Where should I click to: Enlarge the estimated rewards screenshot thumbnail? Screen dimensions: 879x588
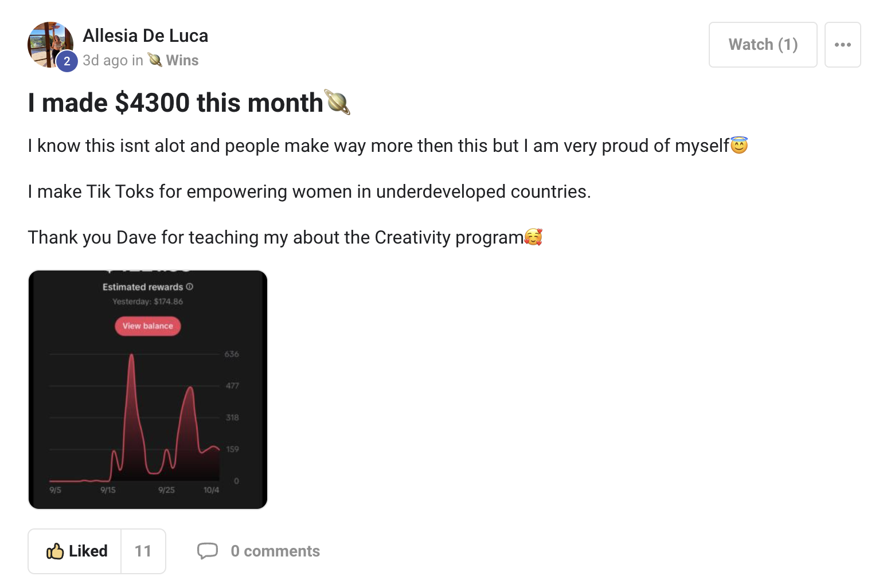coord(148,390)
